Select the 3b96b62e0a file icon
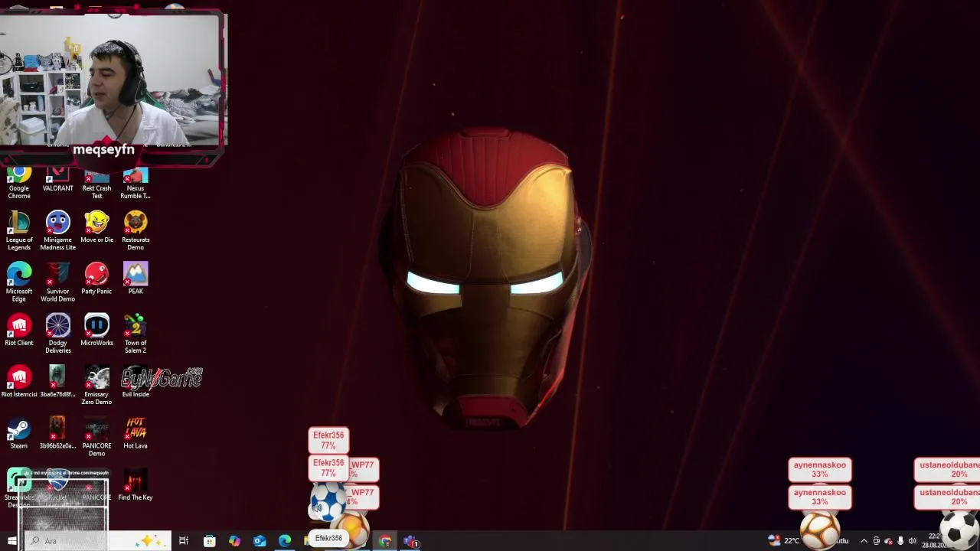This screenshot has height=551, width=980. (58, 432)
